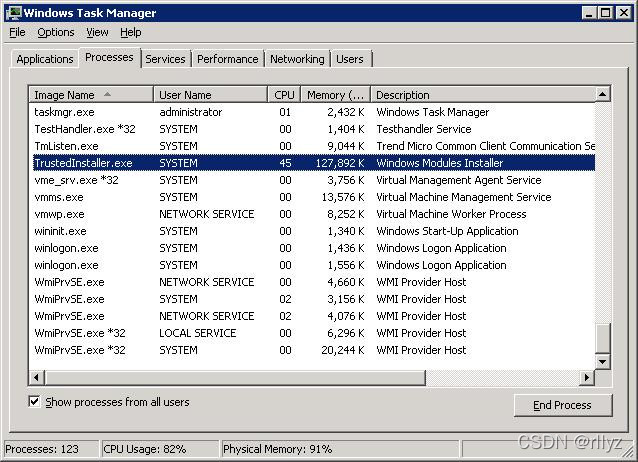Go to the Networking tab
This screenshot has width=638, height=462.
(x=297, y=59)
